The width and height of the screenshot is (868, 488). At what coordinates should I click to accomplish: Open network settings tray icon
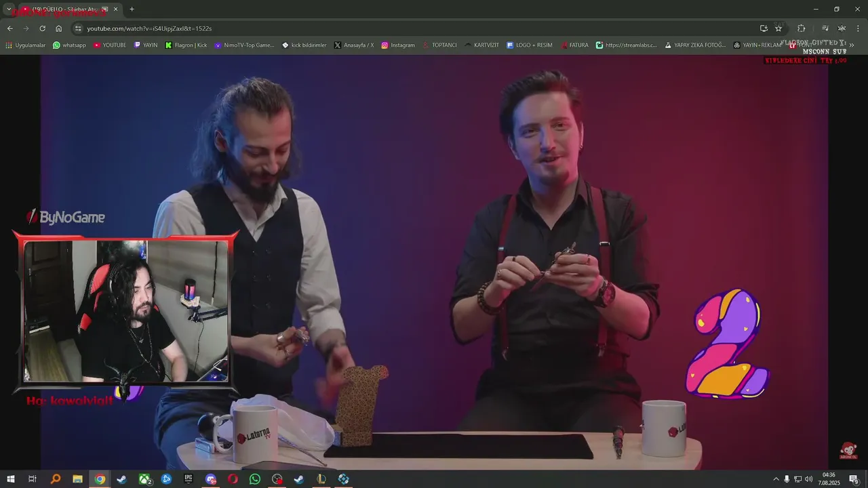[797, 479]
